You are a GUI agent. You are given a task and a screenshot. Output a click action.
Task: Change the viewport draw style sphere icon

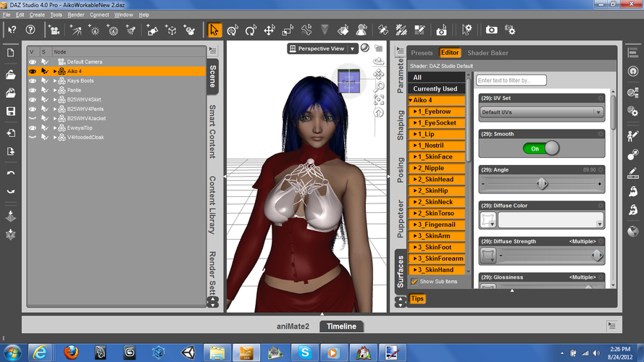tap(364, 48)
